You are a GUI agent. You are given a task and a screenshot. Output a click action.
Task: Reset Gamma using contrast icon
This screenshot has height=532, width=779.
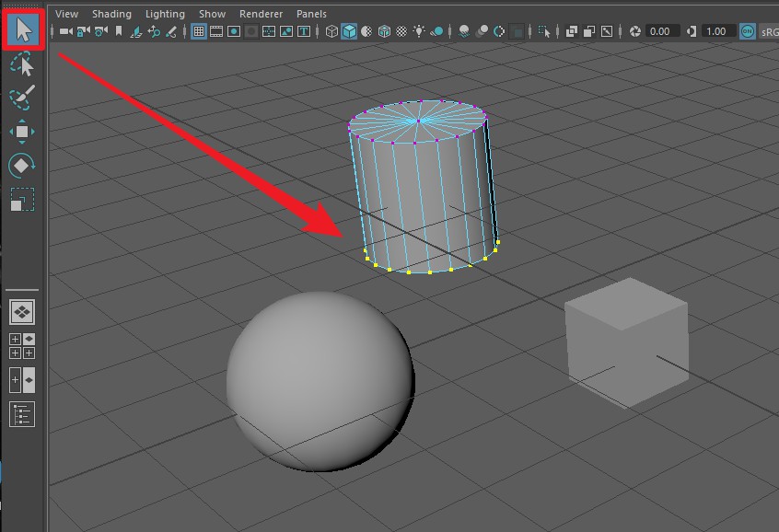pyautogui.click(x=692, y=32)
